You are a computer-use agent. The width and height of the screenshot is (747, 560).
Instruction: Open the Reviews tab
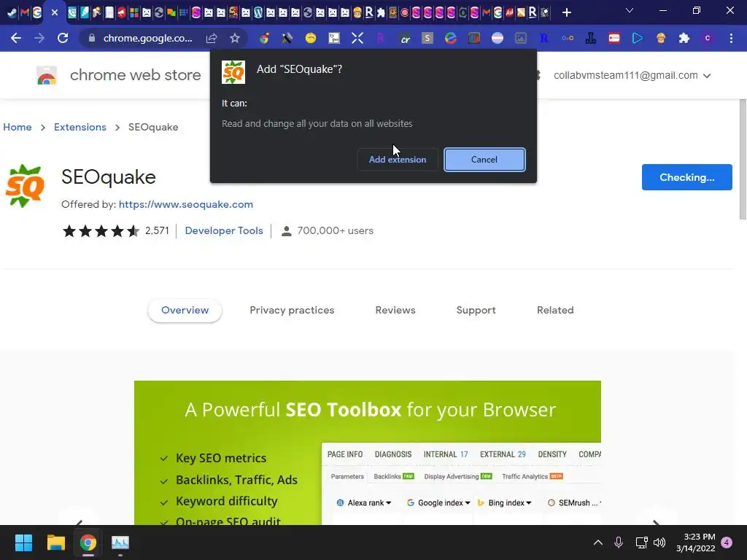[395, 310]
